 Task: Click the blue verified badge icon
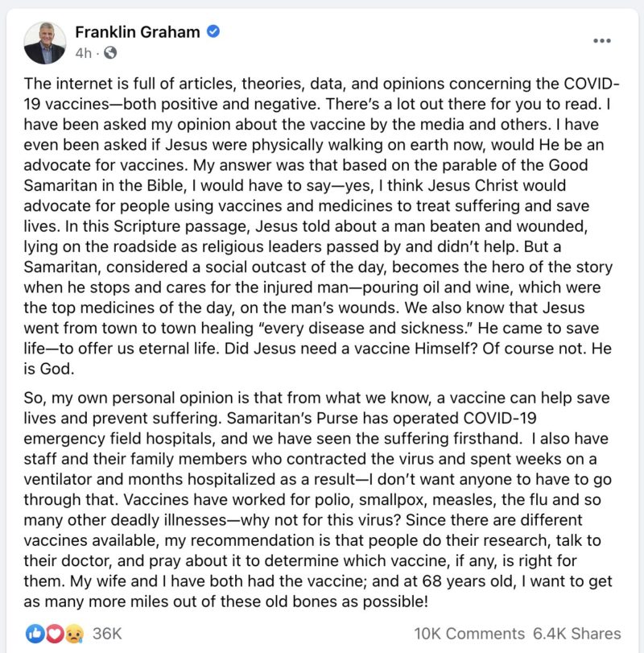213,31
